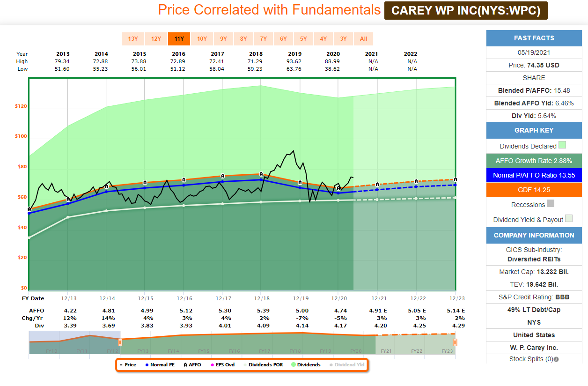Toggle the Dividends POR legend series
The image size is (588, 386).
[263, 364]
